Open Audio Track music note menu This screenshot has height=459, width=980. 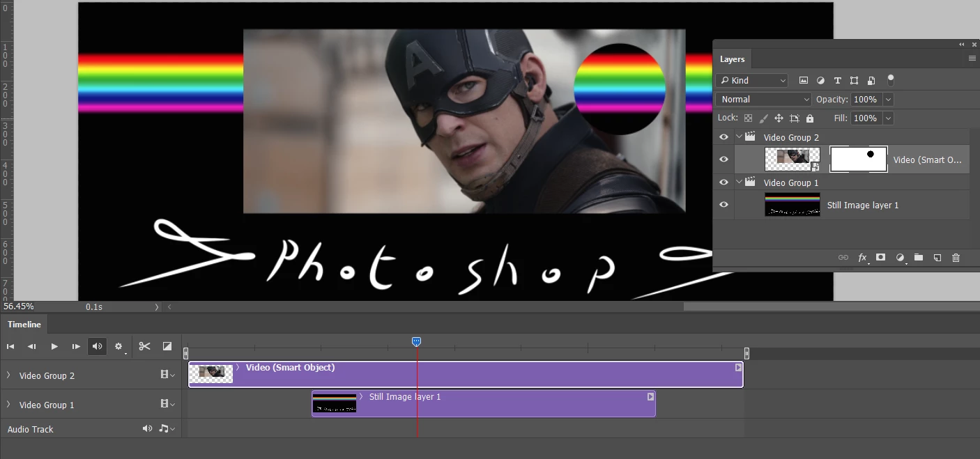(167, 428)
